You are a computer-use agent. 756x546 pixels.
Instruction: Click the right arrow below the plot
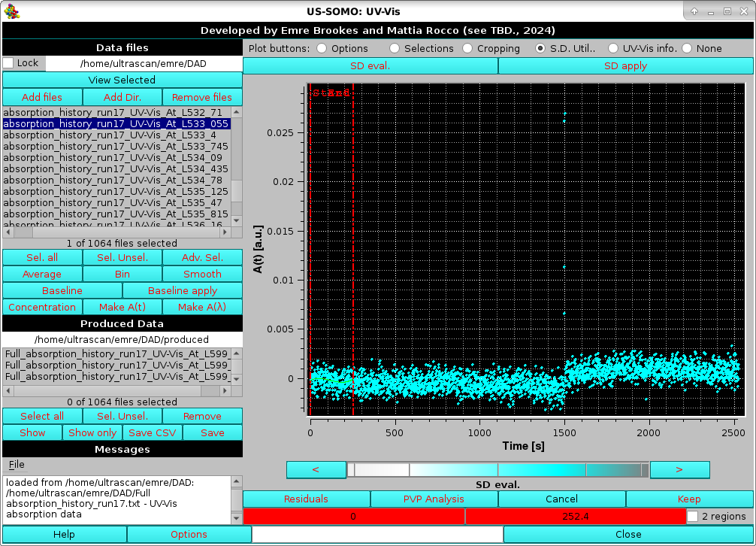point(679,469)
